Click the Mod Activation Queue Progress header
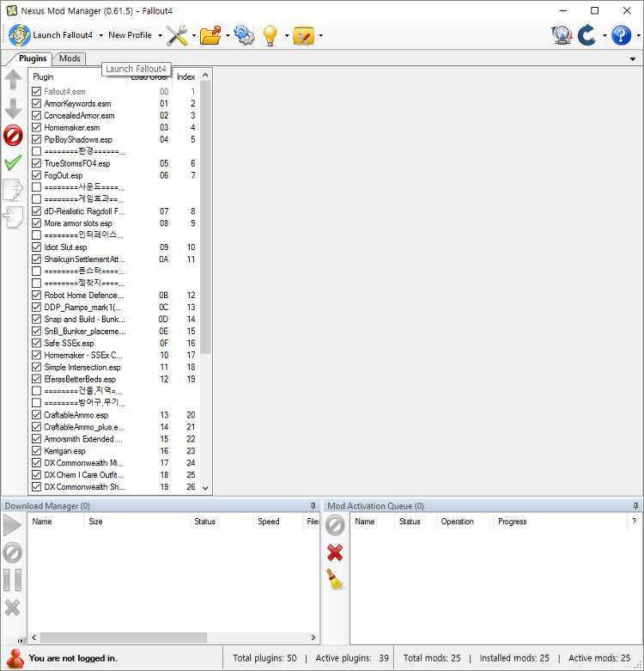 pyautogui.click(x=560, y=522)
